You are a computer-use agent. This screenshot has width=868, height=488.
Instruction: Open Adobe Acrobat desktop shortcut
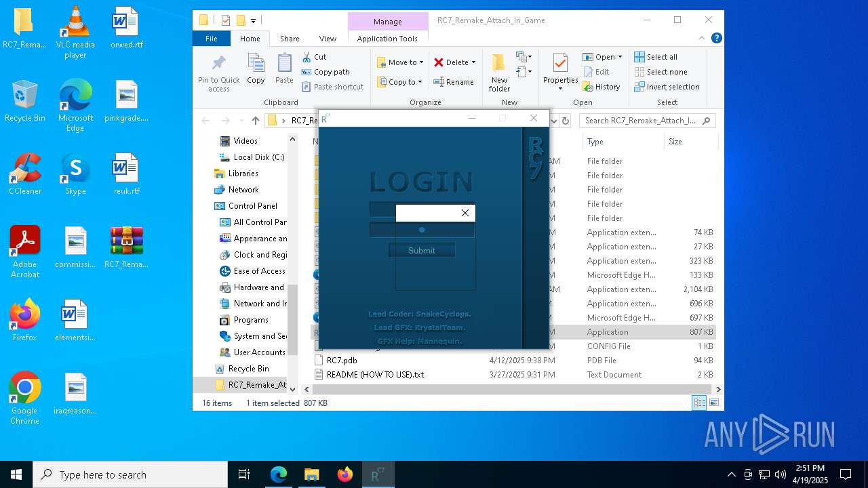click(x=25, y=252)
